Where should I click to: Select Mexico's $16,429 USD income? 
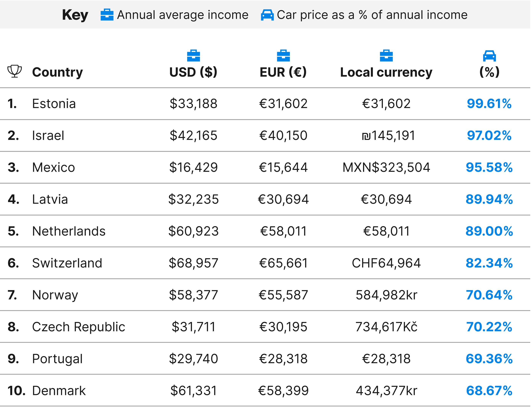point(193,167)
